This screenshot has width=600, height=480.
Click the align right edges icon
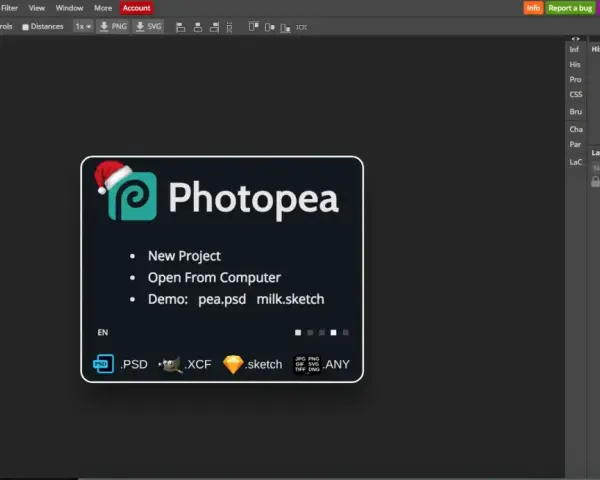214,27
